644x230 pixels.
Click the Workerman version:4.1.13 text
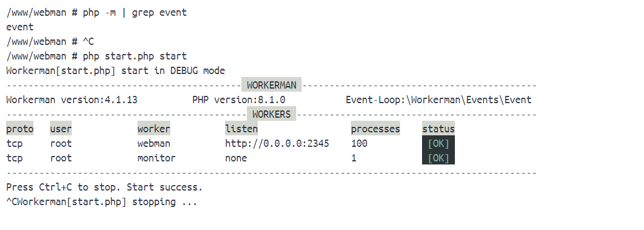[72, 100]
